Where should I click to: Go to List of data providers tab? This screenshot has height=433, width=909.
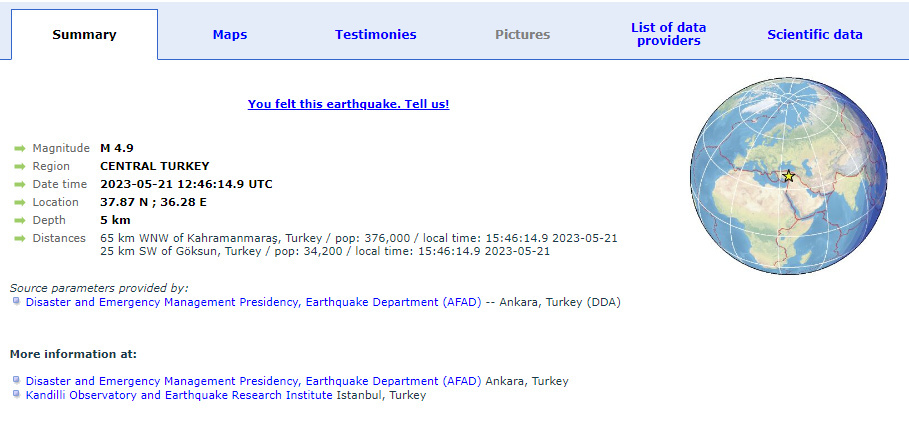point(668,35)
